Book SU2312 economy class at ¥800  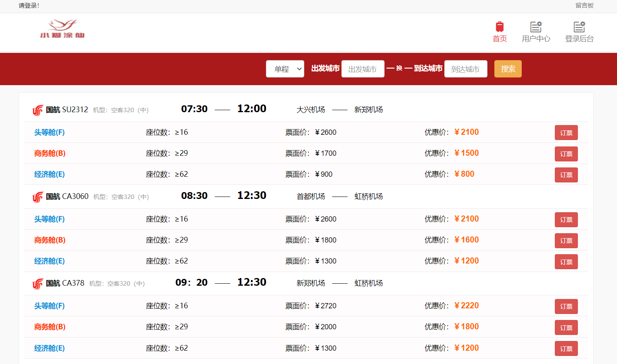click(566, 175)
